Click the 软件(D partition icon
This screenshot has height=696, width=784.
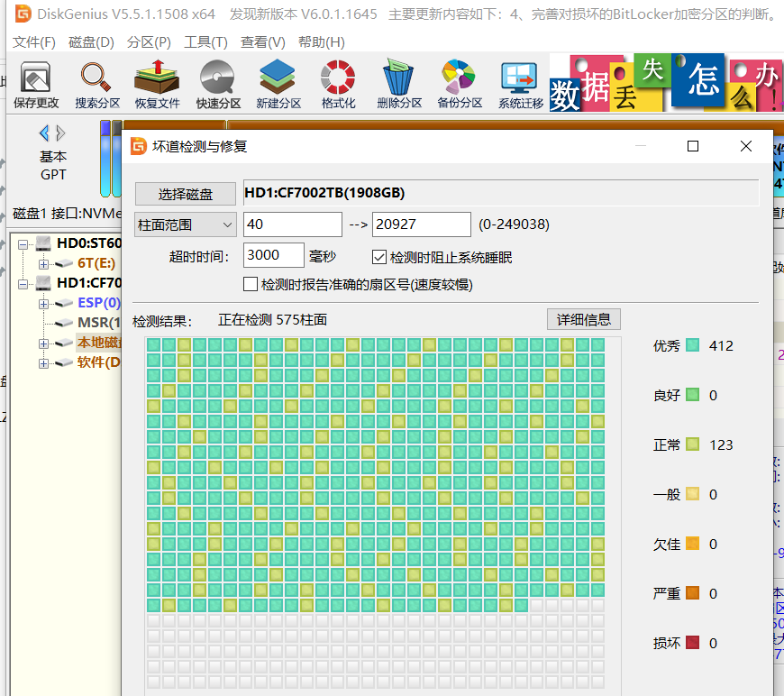coord(64,362)
